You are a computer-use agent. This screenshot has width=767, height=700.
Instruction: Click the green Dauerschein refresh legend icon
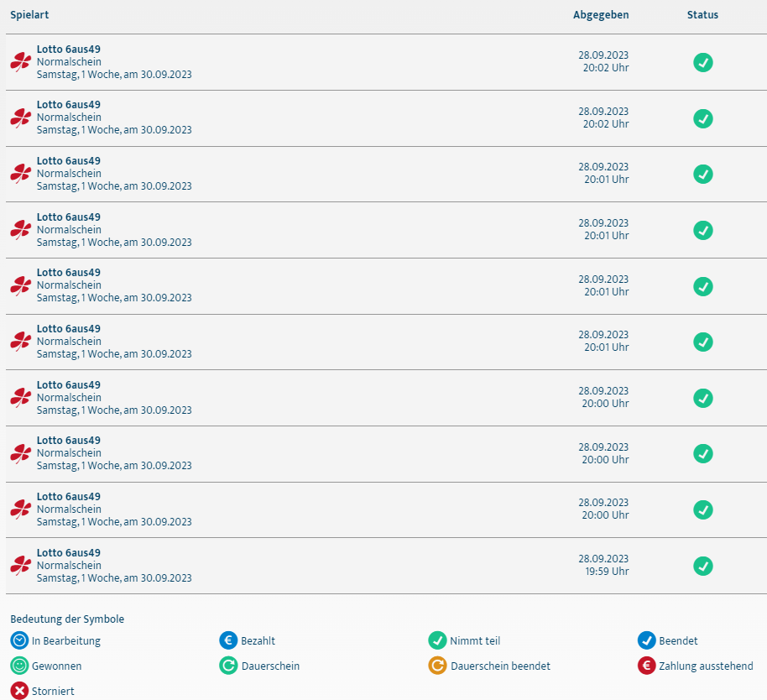[x=228, y=666]
